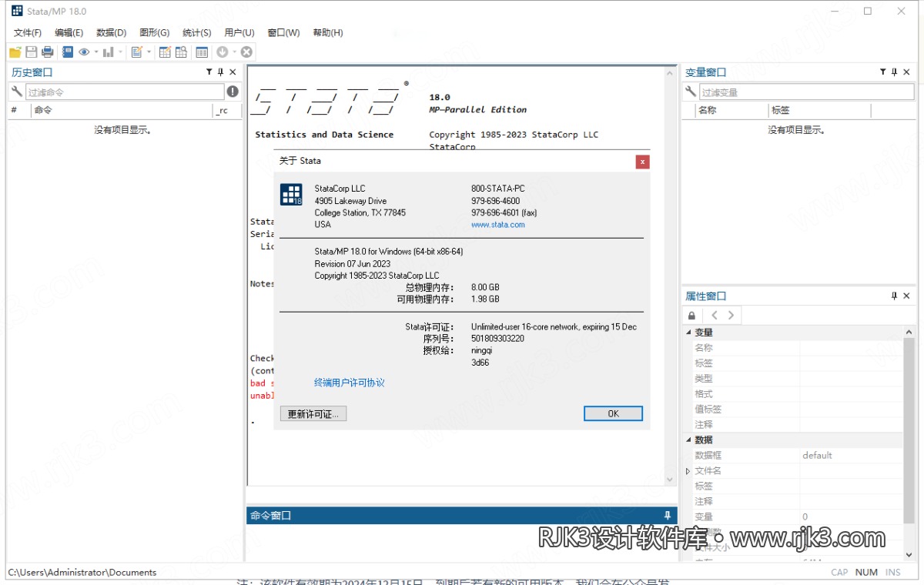This screenshot has height=585, width=924.
Task: Click the wrench icon in Variables window
Action: 691,92
